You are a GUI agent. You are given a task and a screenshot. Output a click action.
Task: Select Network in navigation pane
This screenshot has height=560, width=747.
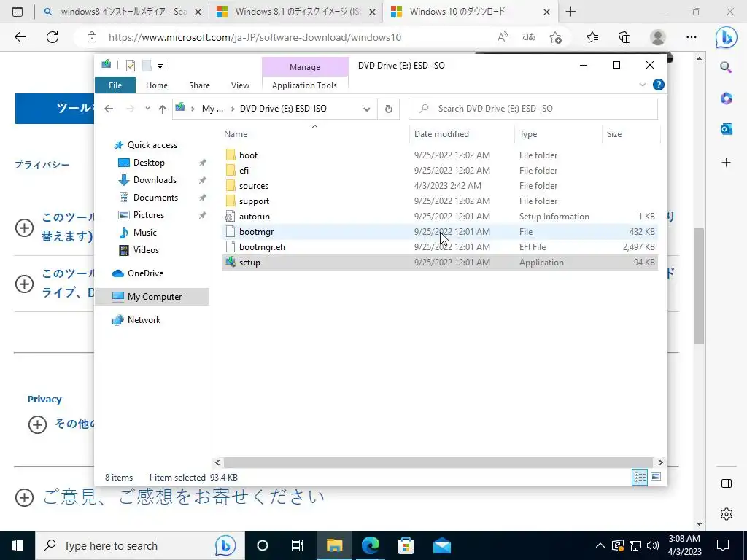click(144, 320)
